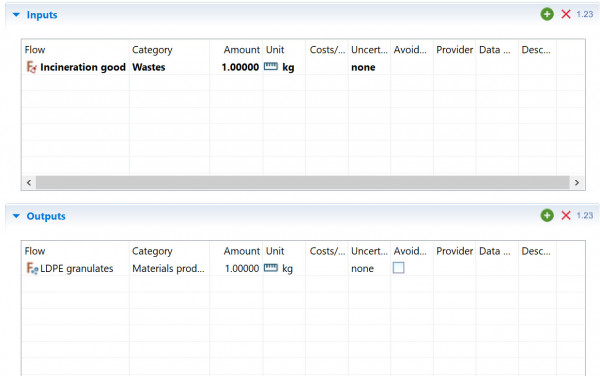The height and width of the screenshot is (376, 600).
Task: Click amount 1.00000 in Inputs row
Action: [240, 67]
